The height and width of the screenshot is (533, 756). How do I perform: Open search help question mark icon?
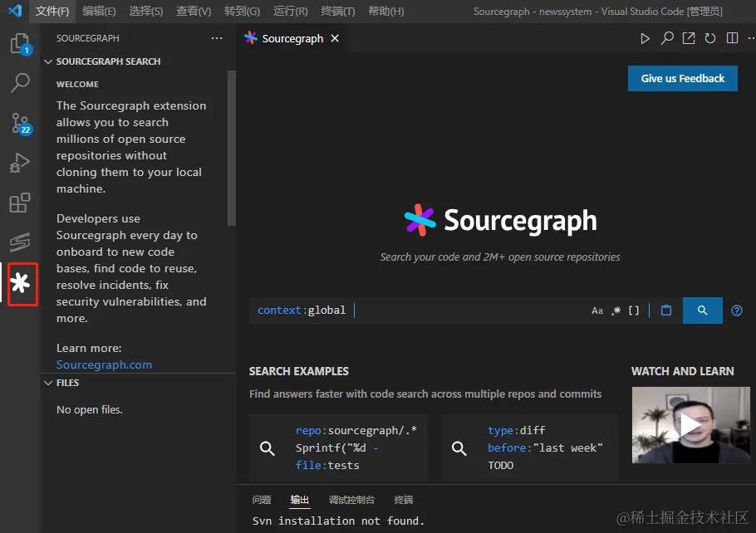click(737, 311)
